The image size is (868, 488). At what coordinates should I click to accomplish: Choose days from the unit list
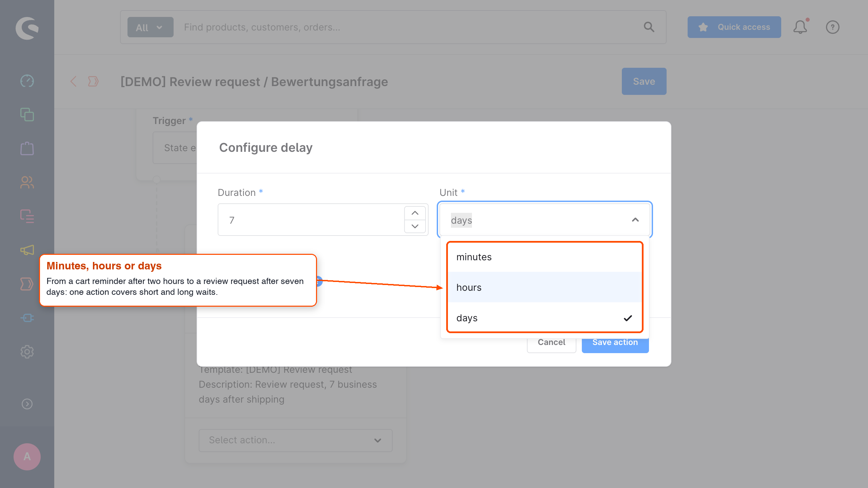(545, 318)
